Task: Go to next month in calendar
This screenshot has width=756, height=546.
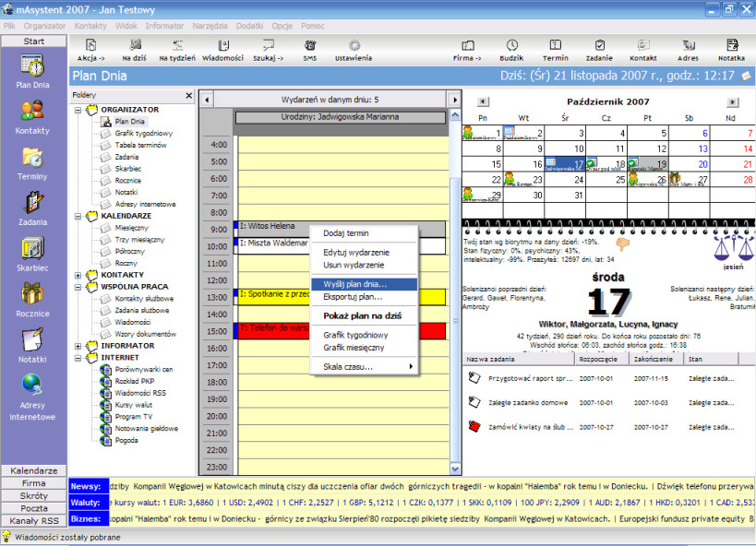Action: click(x=732, y=102)
